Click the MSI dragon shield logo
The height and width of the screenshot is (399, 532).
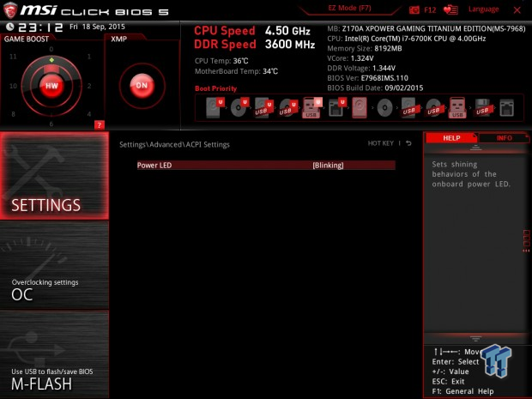point(10,10)
